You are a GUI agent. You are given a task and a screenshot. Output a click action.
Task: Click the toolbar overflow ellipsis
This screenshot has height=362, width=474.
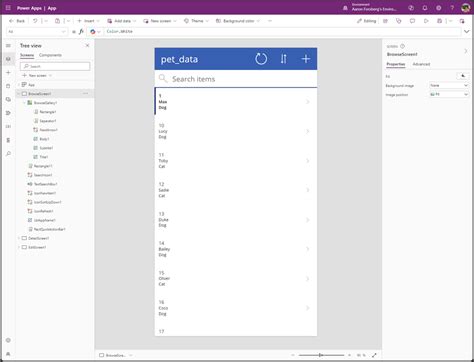point(270,21)
